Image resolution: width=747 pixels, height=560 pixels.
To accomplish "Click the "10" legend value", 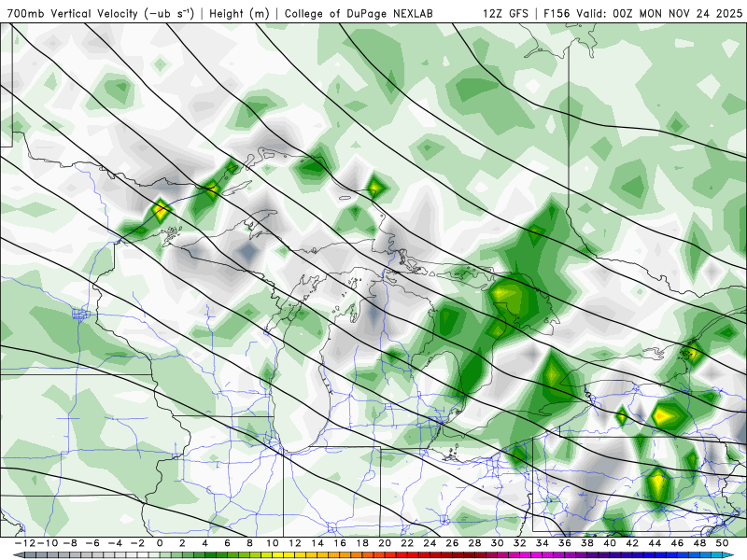I will pos(272,543).
